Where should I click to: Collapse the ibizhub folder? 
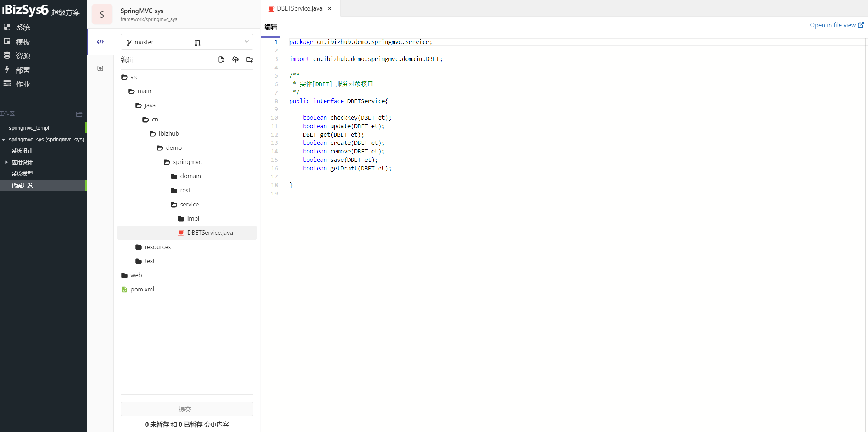pyautogui.click(x=153, y=134)
